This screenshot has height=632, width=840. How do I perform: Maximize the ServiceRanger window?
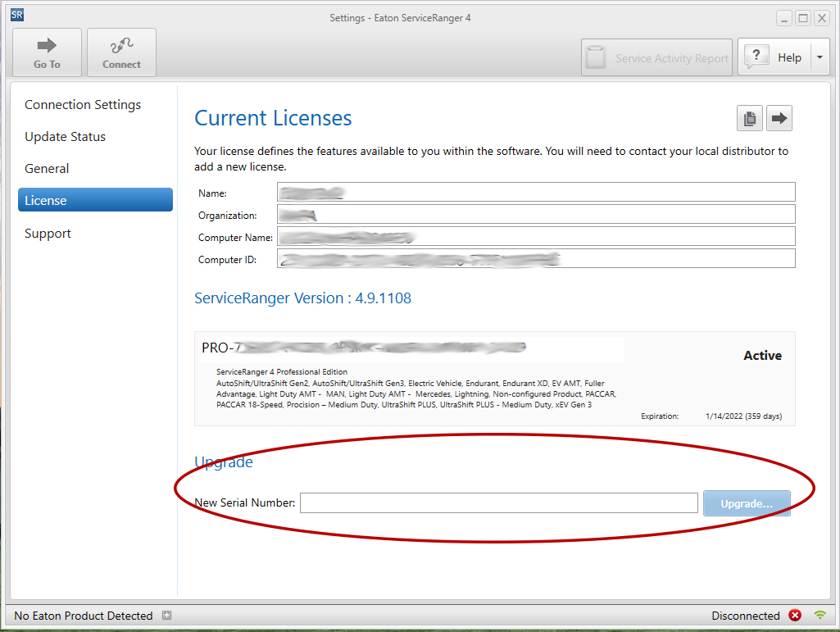point(803,19)
